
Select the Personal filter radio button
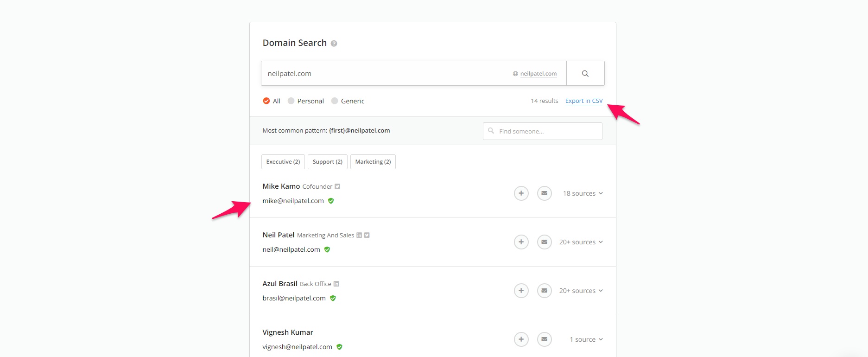(291, 101)
